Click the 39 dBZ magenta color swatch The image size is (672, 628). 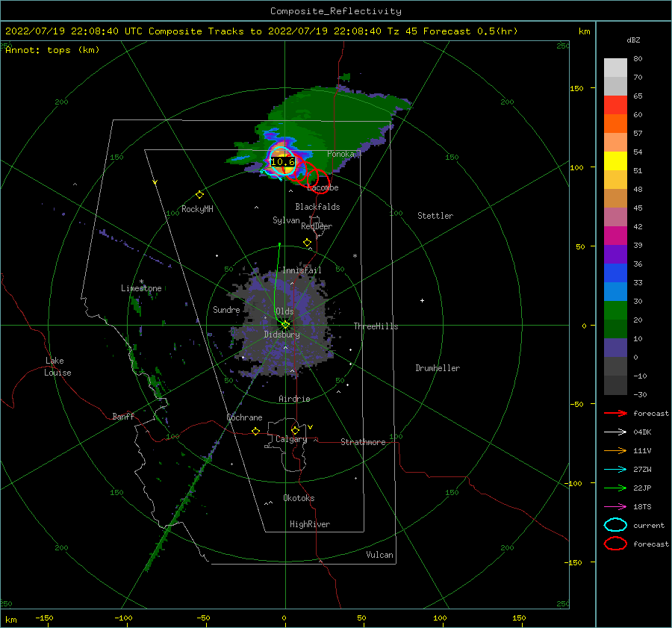[x=615, y=236]
